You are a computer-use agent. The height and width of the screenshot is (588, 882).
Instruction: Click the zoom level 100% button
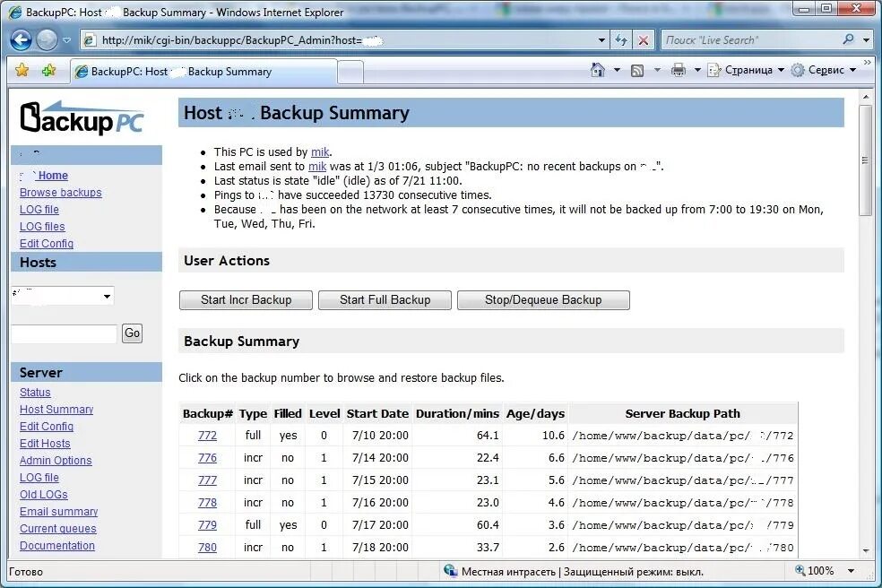click(814, 571)
